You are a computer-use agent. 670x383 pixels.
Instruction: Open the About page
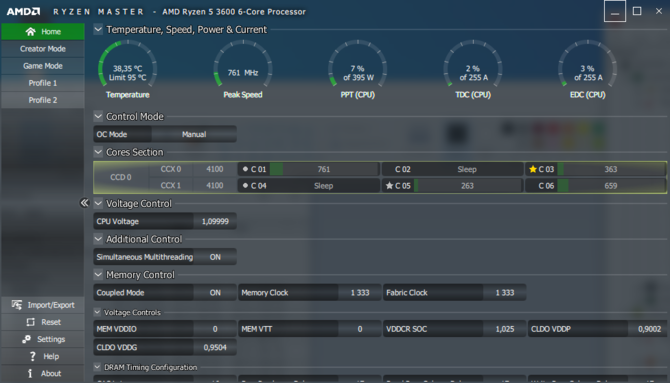tap(43, 373)
